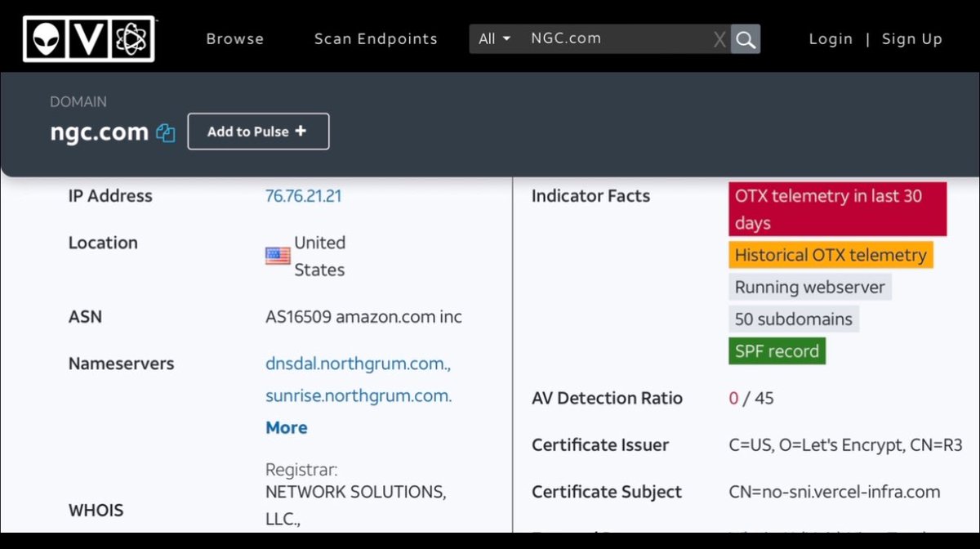The height and width of the screenshot is (549, 980).
Task: Open IP address 76.76.21.21 link
Action: 303,196
